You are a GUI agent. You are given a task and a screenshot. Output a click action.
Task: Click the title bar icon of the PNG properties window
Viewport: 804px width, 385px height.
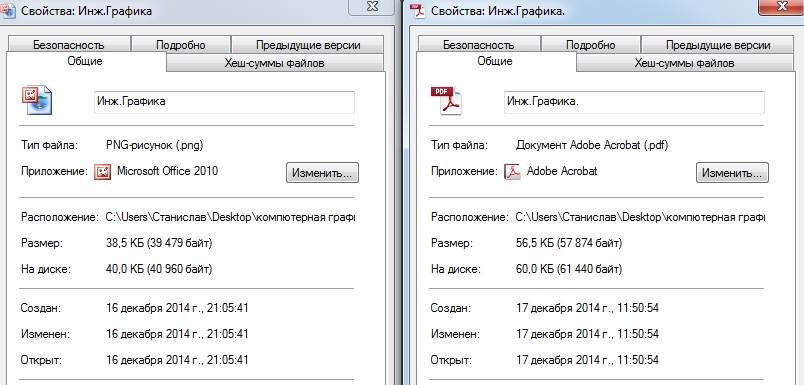(x=8, y=10)
